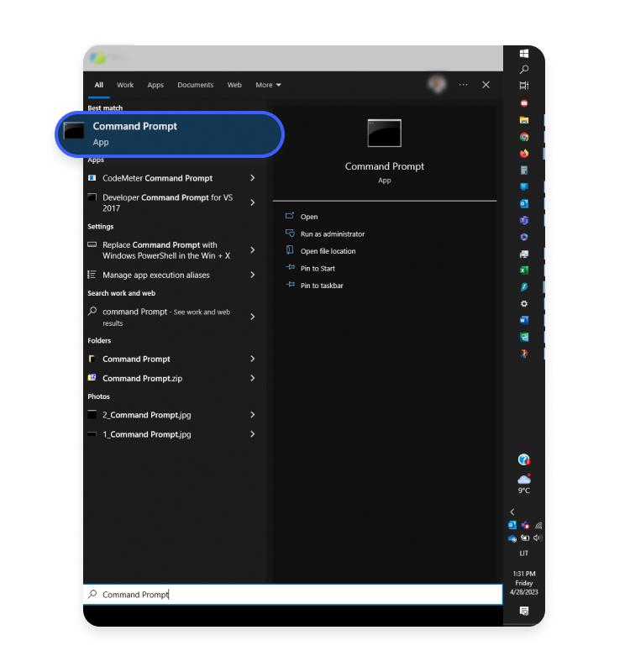Open Task View from the taskbar
Viewport: 630px width, 672px height.
(x=523, y=86)
